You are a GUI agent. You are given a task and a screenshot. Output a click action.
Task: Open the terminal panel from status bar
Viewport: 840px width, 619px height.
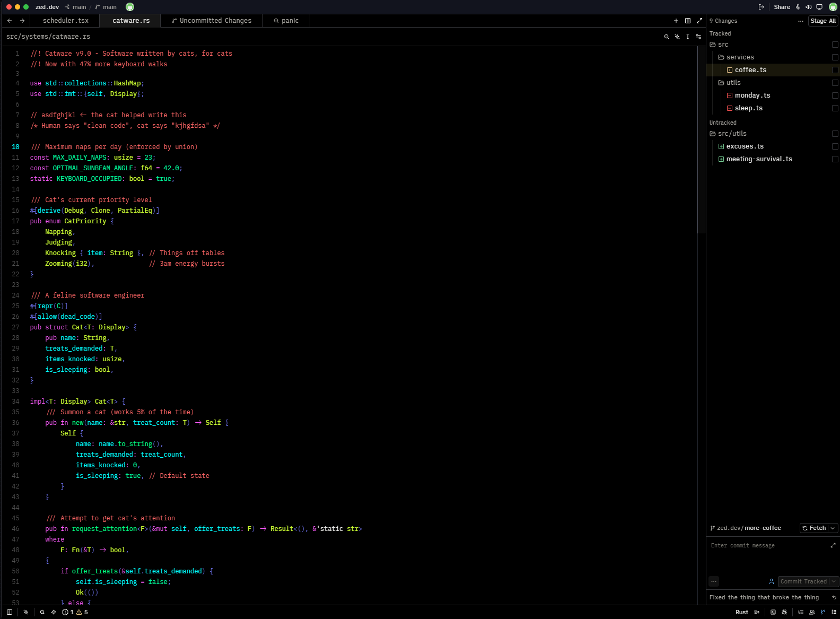[773, 612]
